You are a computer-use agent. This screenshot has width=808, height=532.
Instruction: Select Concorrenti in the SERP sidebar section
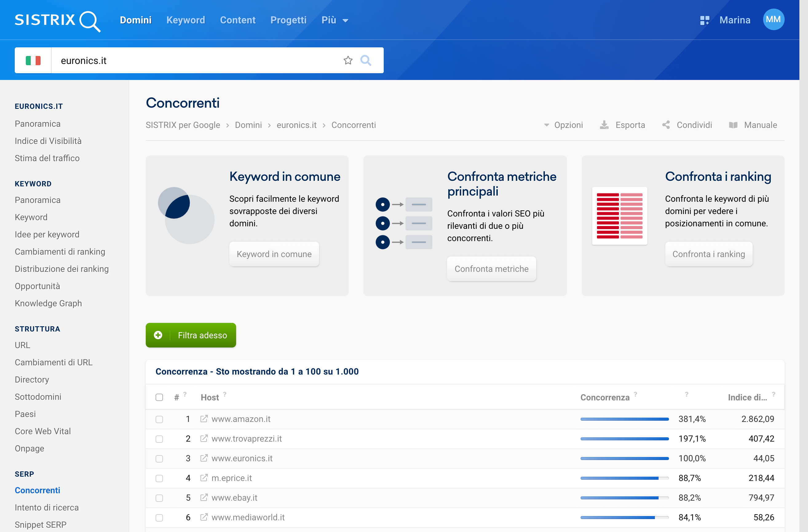(37, 490)
